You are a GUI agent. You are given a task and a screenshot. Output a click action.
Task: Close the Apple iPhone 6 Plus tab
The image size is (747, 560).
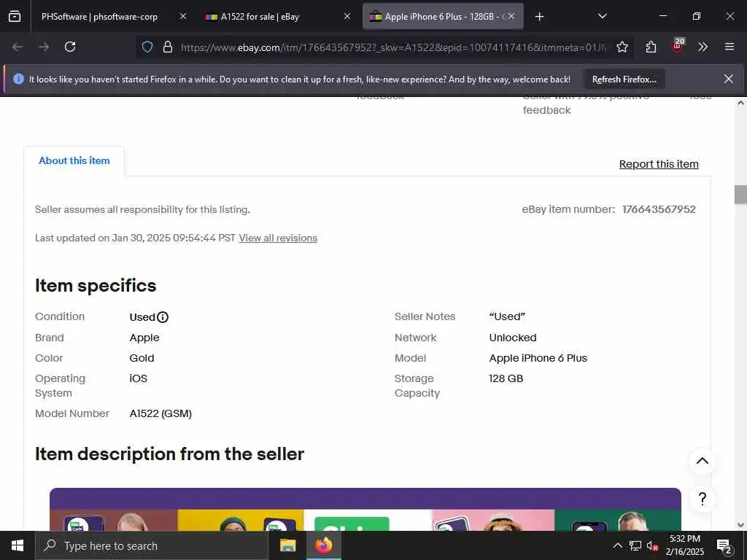pyautogui.click(x=511, y=17)
